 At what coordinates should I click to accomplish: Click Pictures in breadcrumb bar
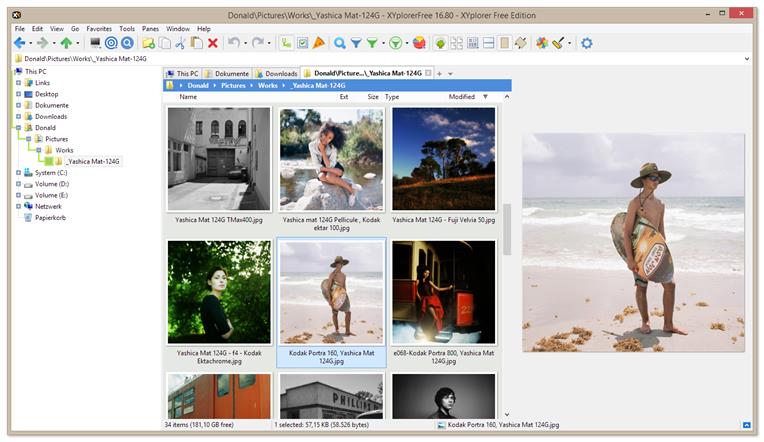click(x=233, y=85)
